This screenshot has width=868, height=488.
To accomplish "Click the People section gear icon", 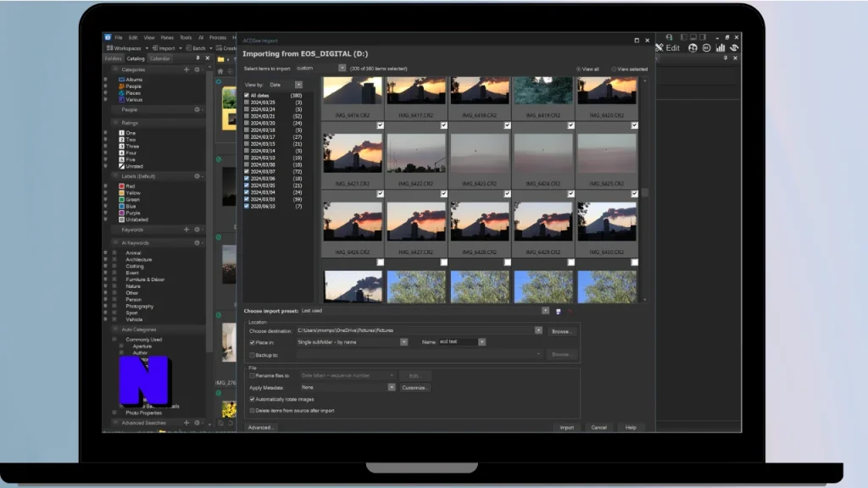I will point(197,109).
